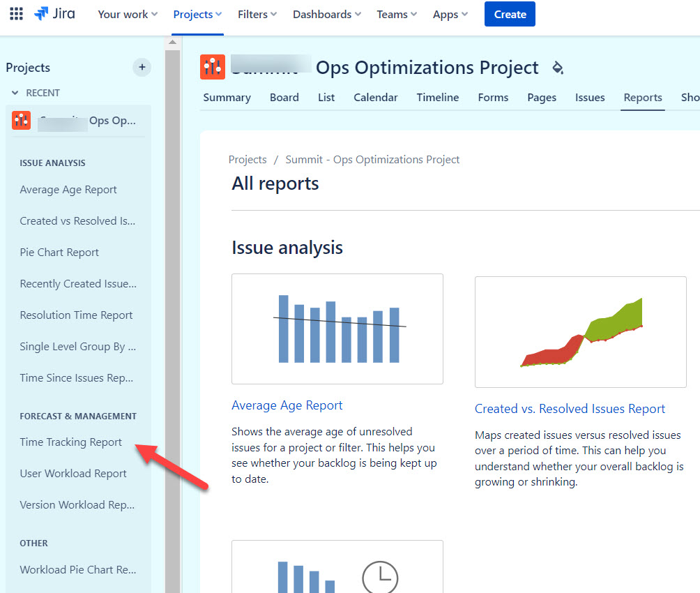The width and height of the screenshot is (700, 593).
Task: Open the Projects dropdown menu
Action: pos(197,14)
